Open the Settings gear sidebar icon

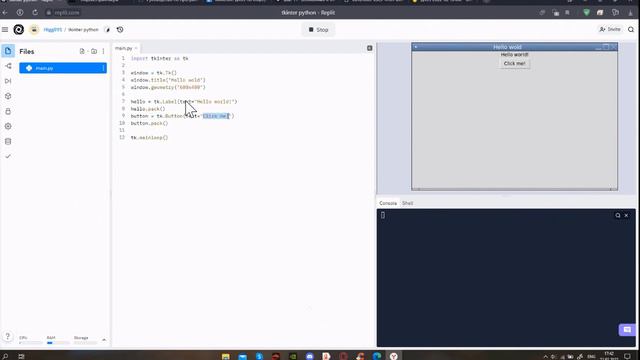pos(8,127)
